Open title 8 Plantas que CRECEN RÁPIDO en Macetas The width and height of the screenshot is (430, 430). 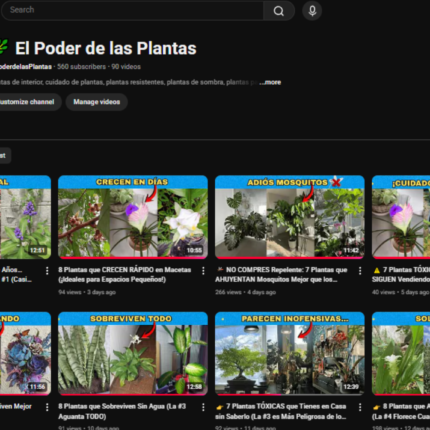[125, 275]
